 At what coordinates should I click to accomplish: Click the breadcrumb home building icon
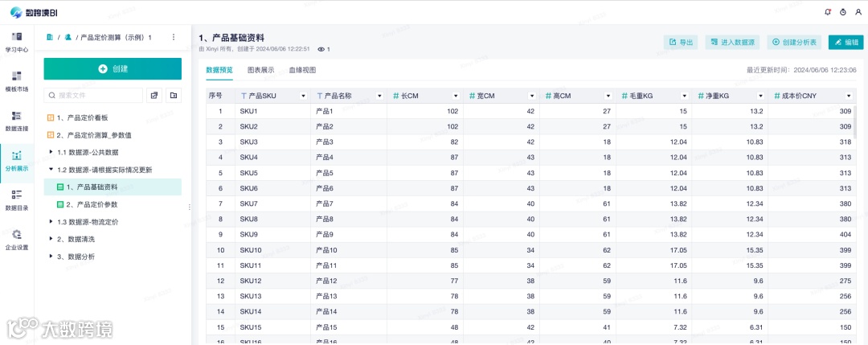point(50,37)
